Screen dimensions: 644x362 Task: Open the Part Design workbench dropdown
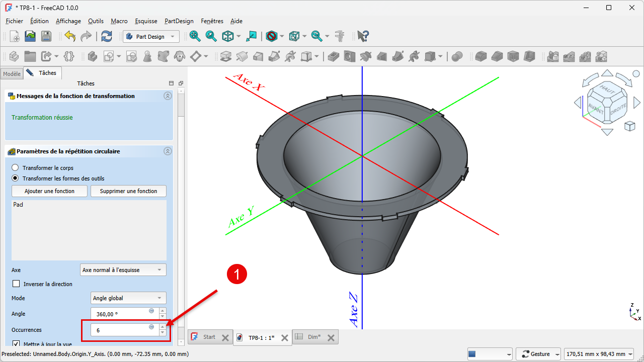coord(151,37)
